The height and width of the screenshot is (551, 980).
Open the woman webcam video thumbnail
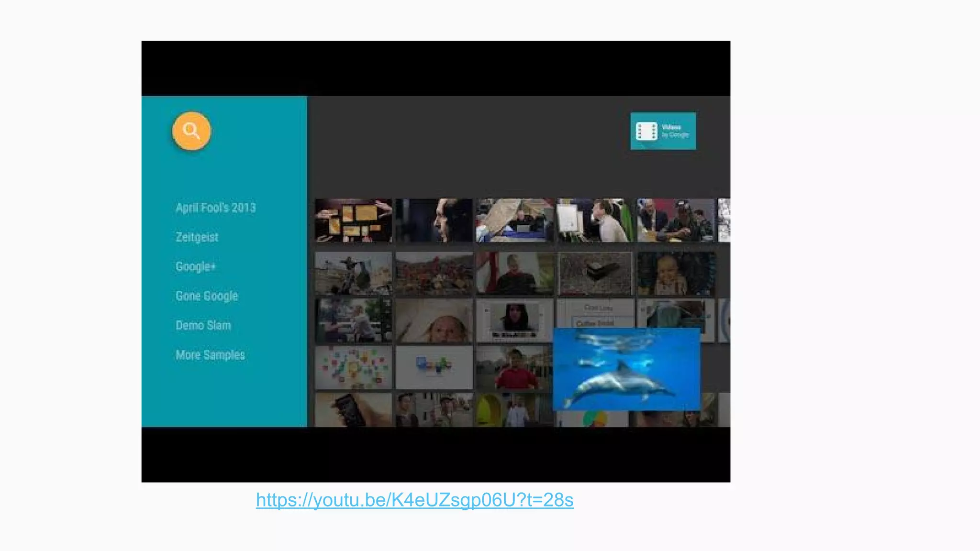pos(514,320)
